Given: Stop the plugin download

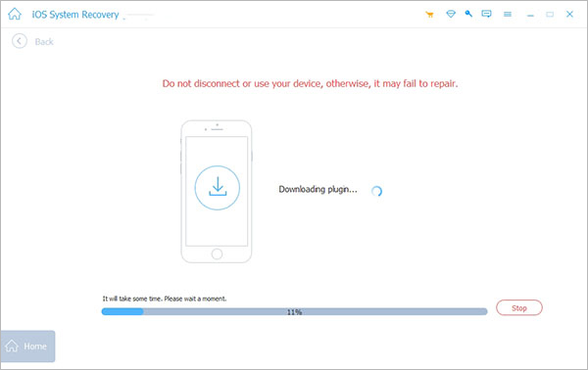Looking at the screenshot, I should [x=519, y=307].
